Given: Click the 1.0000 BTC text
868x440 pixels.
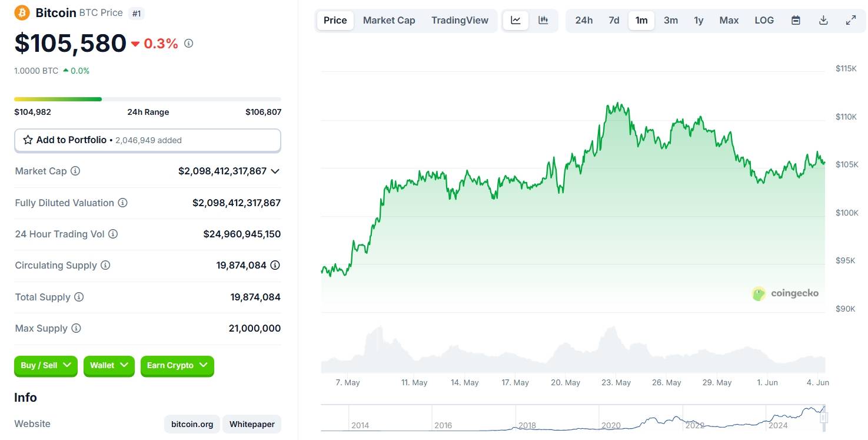Looking at the screenshot, I should [x=36, y=71].
